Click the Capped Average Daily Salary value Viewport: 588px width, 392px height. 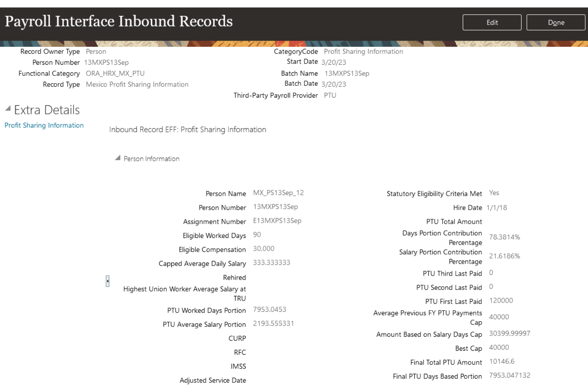click(x=272, y=263)
